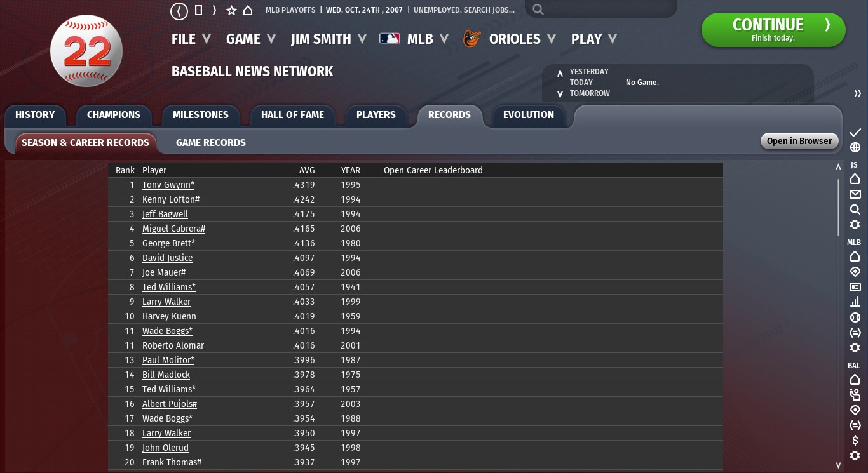Bookmark this page with the star icon
Image resolution: width=868 pixels, height=473 pixels.
click(231, 11)
